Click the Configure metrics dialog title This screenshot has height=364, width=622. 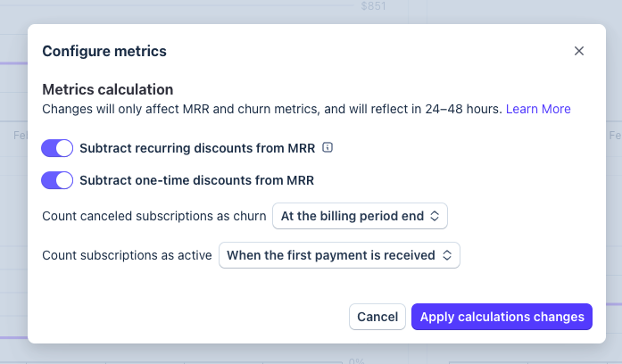coord(104,51)
